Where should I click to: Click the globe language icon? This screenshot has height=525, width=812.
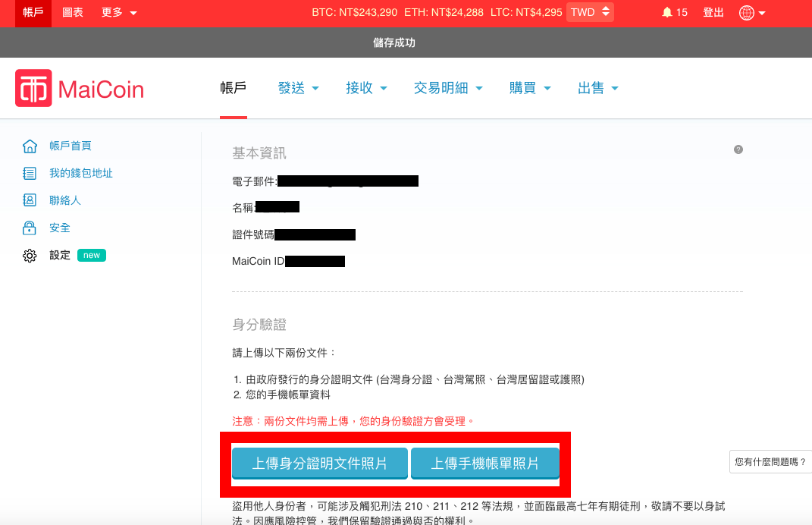click(746, 12)
